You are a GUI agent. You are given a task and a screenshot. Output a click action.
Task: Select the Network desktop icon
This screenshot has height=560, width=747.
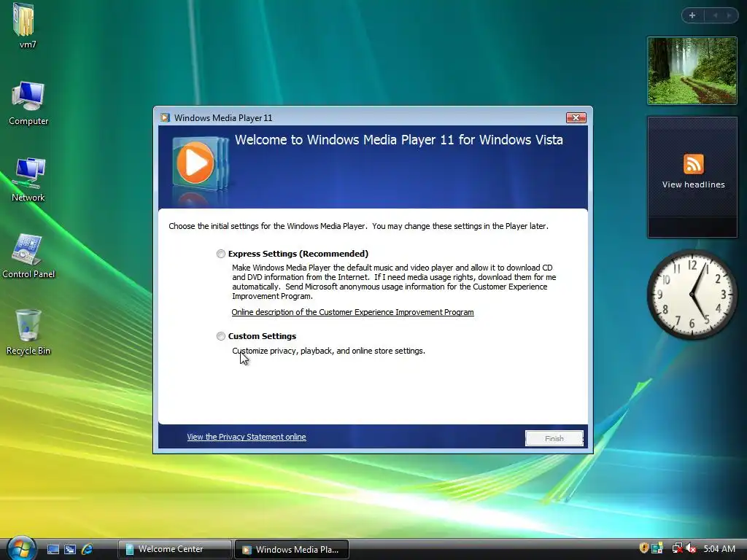[28, 179]
